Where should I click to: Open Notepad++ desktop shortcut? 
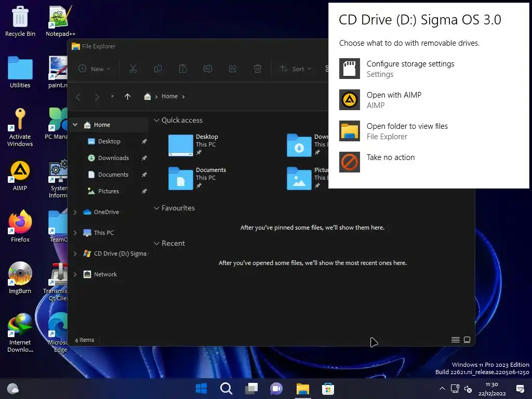(60, 21)
